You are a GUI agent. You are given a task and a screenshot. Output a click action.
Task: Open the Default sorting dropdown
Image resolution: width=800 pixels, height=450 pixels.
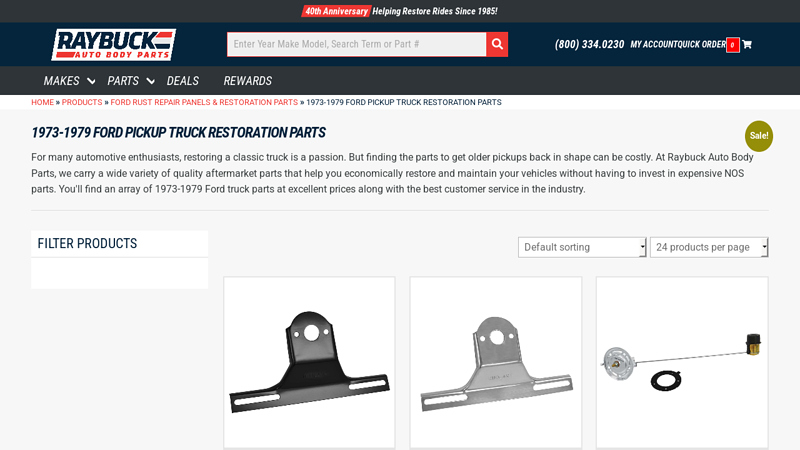pos(582,247)
